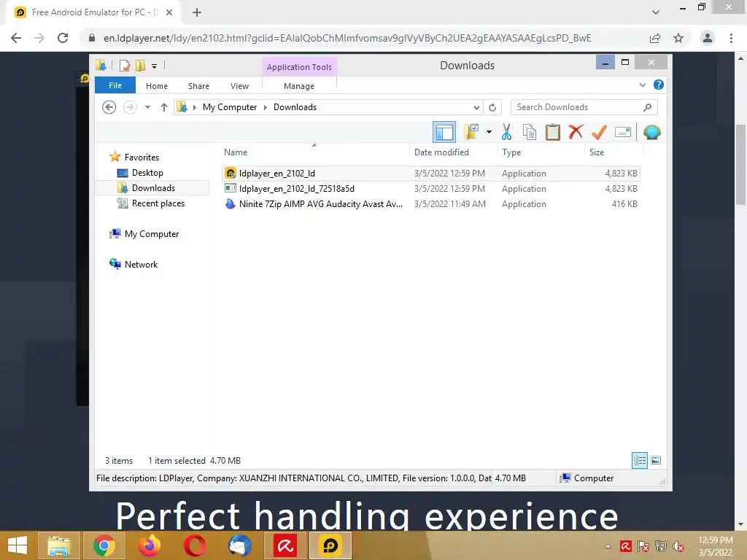
Task: Click the orange checkmark Properties icon
Action: [x=599, y=133]
